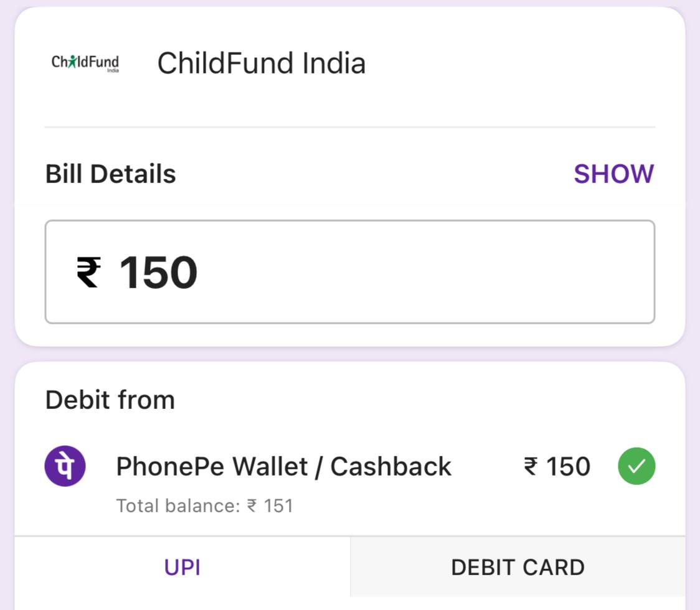The height and width of the screenshot is (610, 700).
Task: Tap the ChildFund India logo
Action: pyautogui.click(x=85, y=63)
